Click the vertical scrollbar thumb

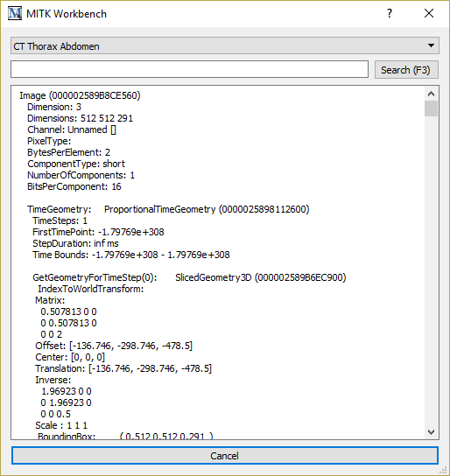[x=431, y=108]
